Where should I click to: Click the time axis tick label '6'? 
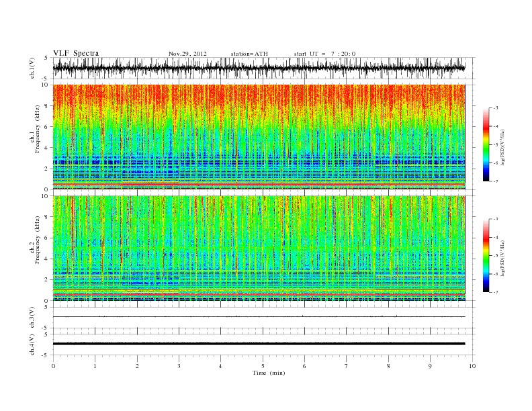coord(304,366)
